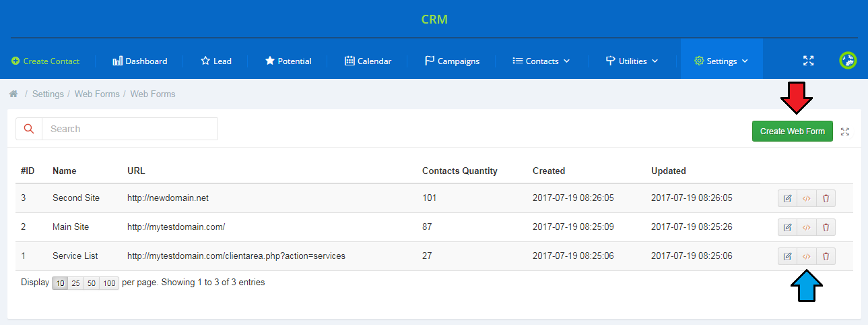Click contacts quantity value 27
Image resolution: width=868 pixels, height=325 pixels.
click(427, 256)
